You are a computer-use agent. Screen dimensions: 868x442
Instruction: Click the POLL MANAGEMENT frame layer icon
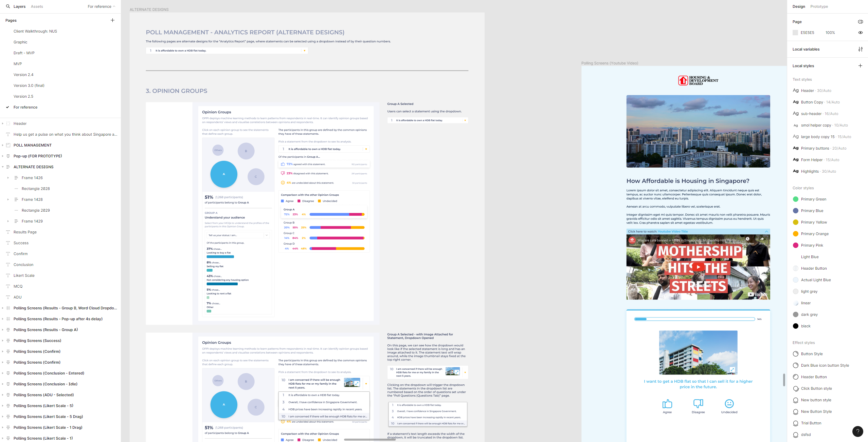coord(8,145)
